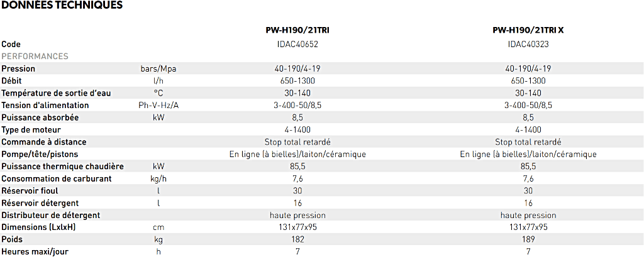Click the PERFORMANCES section label

35,57
